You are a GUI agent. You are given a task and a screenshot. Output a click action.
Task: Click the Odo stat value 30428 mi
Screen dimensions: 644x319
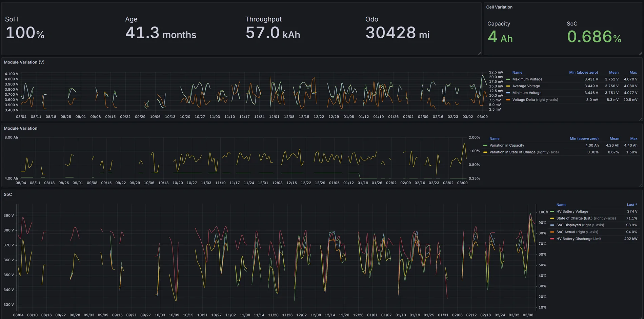[397, 33]
